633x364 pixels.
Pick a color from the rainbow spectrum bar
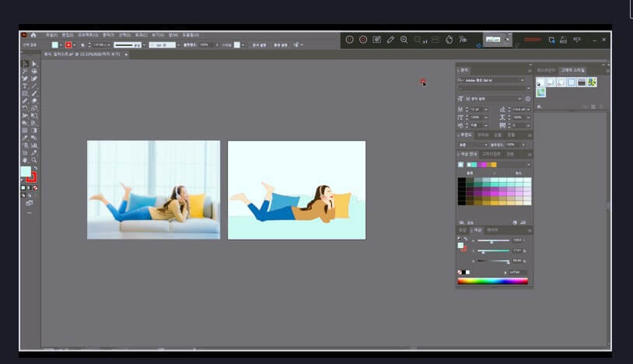tap(492, 282)
